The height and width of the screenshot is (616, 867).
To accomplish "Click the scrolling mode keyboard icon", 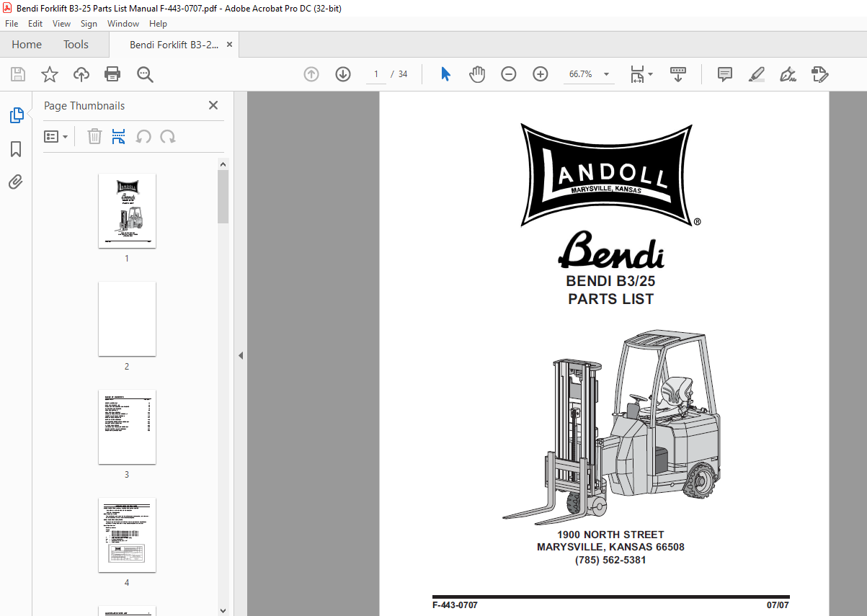I will pos(678,74).
